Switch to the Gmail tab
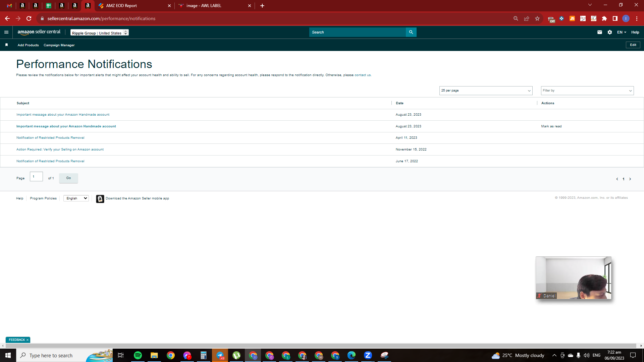Viewport: 644px width, 362px height. (x=9, y=6)
